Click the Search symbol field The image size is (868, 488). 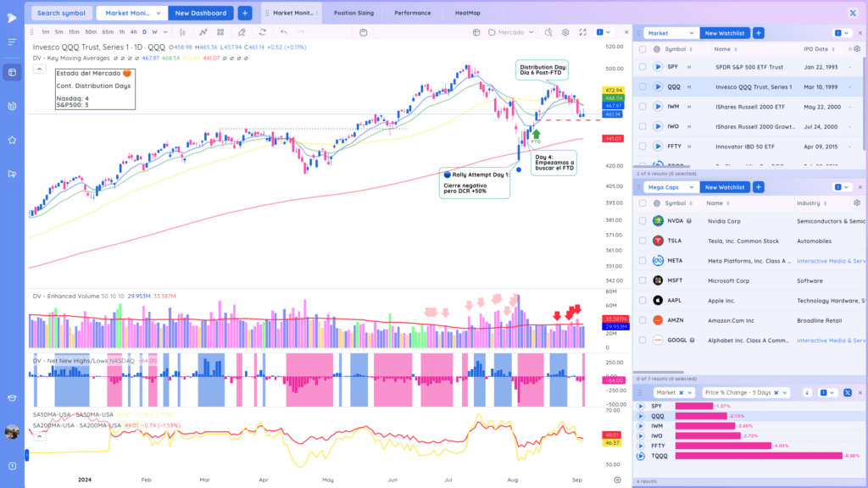point(61,13)
